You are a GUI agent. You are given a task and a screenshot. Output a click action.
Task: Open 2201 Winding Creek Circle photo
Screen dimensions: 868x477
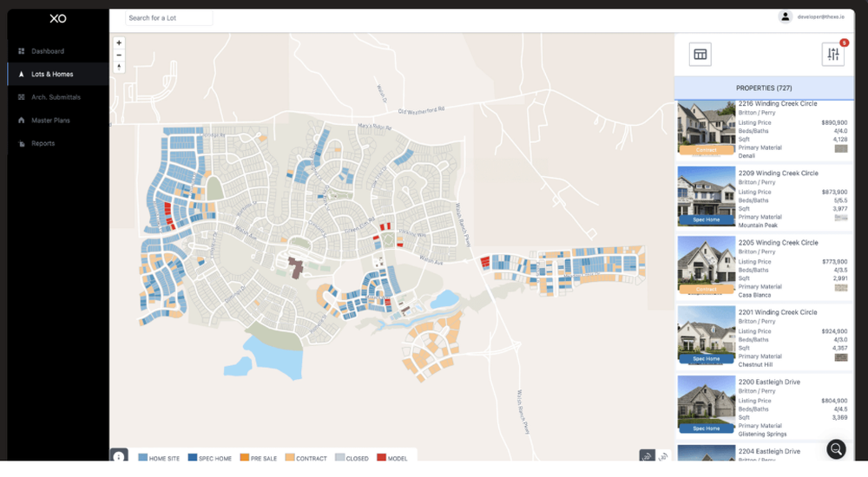pyautogui.click(x=707, y=336)
